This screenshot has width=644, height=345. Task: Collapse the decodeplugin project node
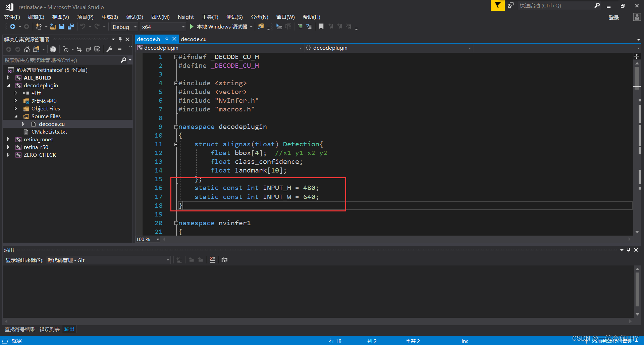coord(8,85)
